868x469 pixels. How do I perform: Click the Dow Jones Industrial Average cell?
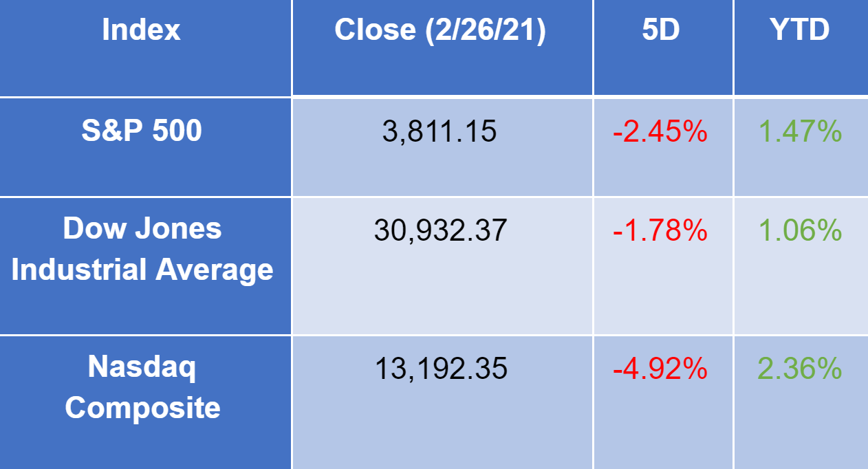point(142,249)
